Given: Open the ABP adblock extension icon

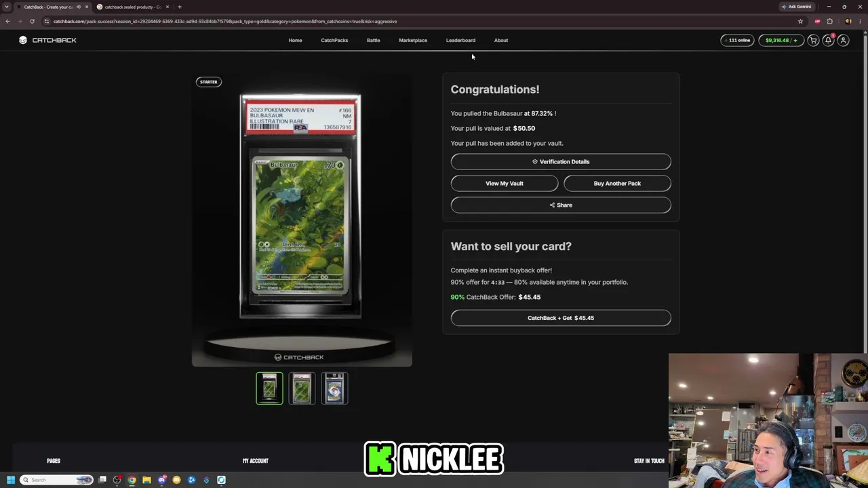Looking at the screenshot, I should (x=817, y=21).
